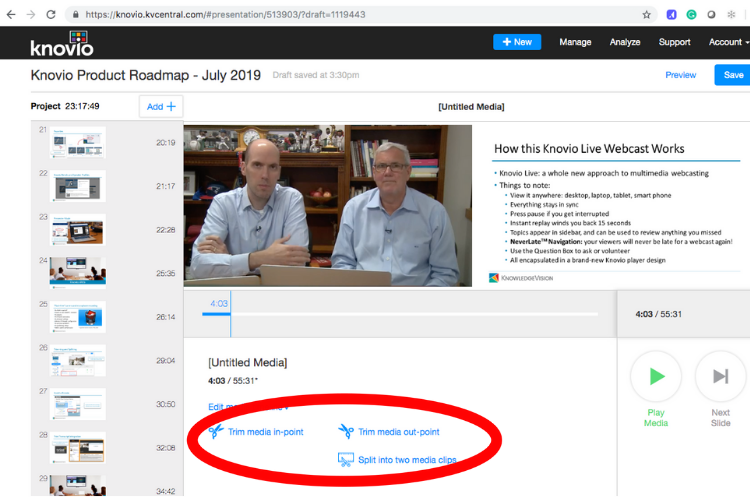The width and height of the screenshot is (750, 500).
Task: Click the lock icon in address bar
Action: pyautogui.click(x=76, y=14)
